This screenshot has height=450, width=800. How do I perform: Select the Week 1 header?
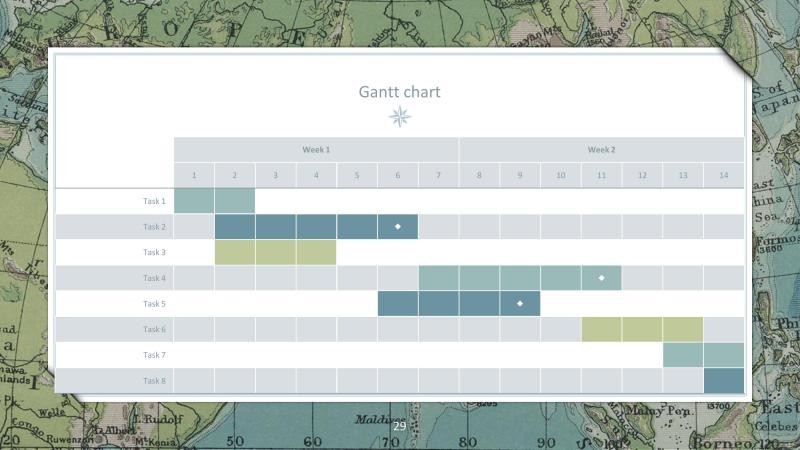point(316,150)
